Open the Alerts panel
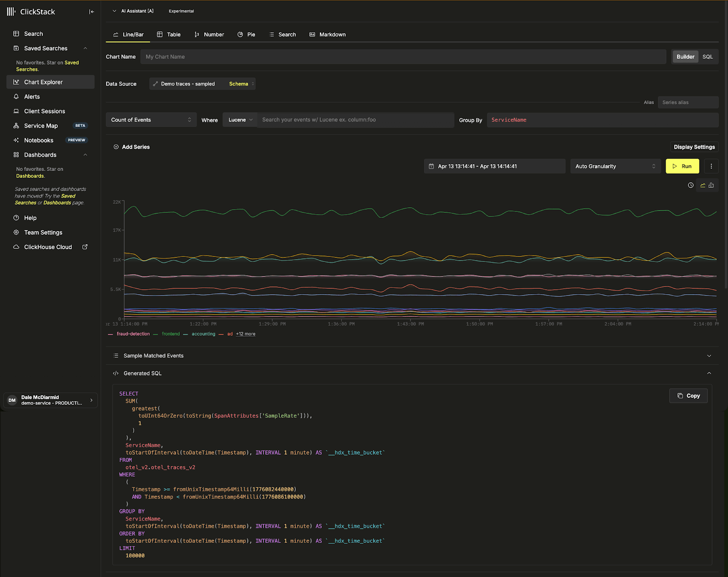This screenshot has width=728, height=577. point(32,96)
